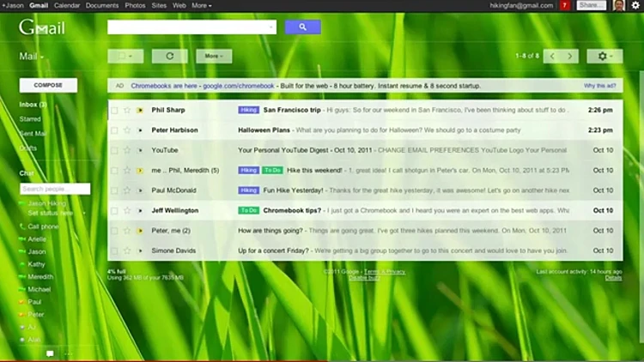Select the me, Phil, Meredith thread checkbox

114,171
